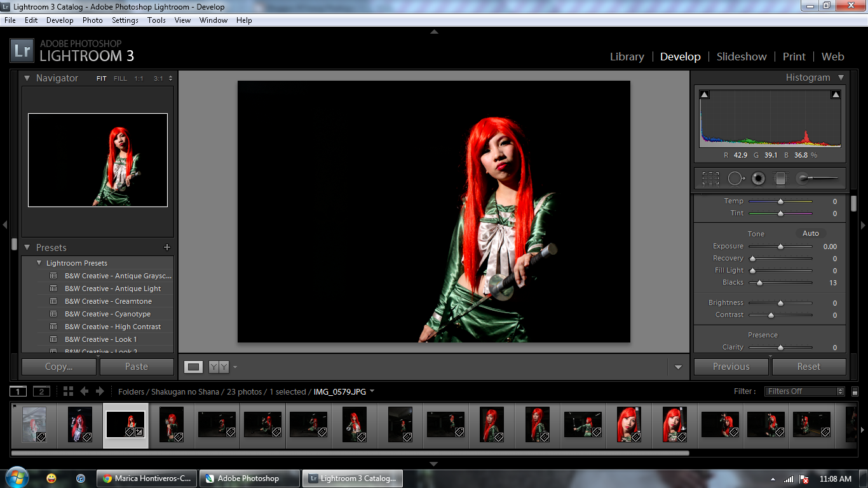
Task: Hide right panel group arrow
Action: pos(863,225)
